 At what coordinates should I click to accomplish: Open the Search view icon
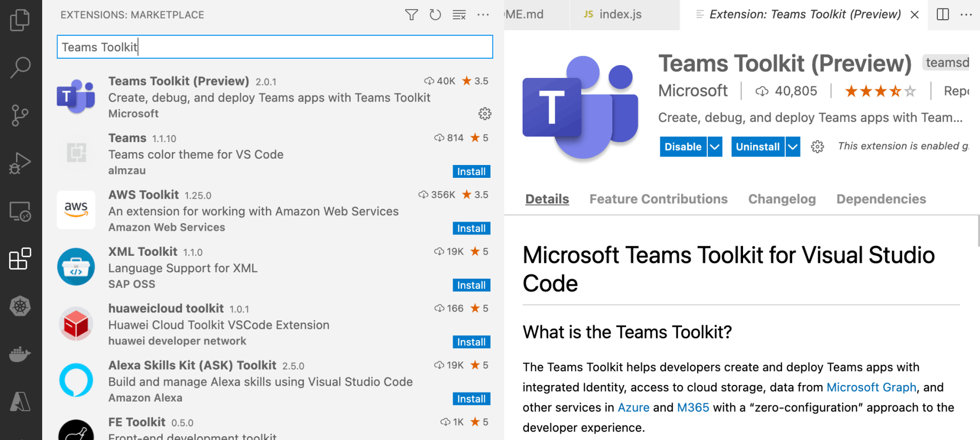click(20, 68)
